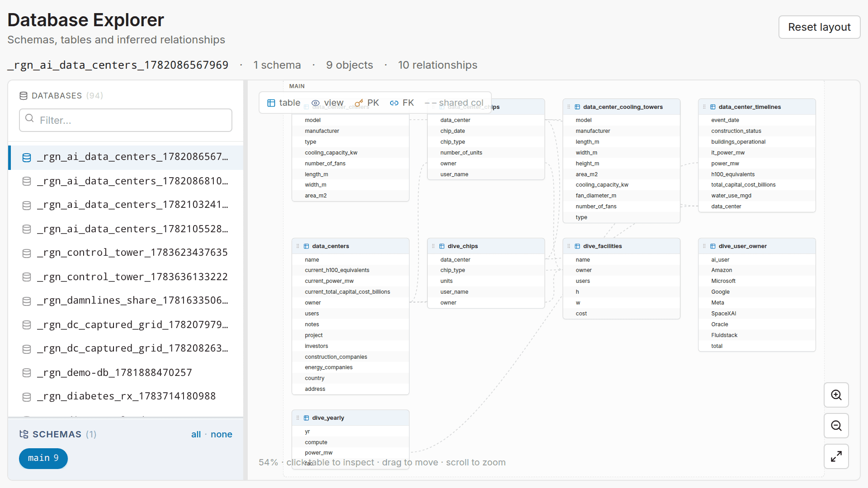Deselect schemas via 'none' link
Screen dimensions: 868x488
point(222,434)
